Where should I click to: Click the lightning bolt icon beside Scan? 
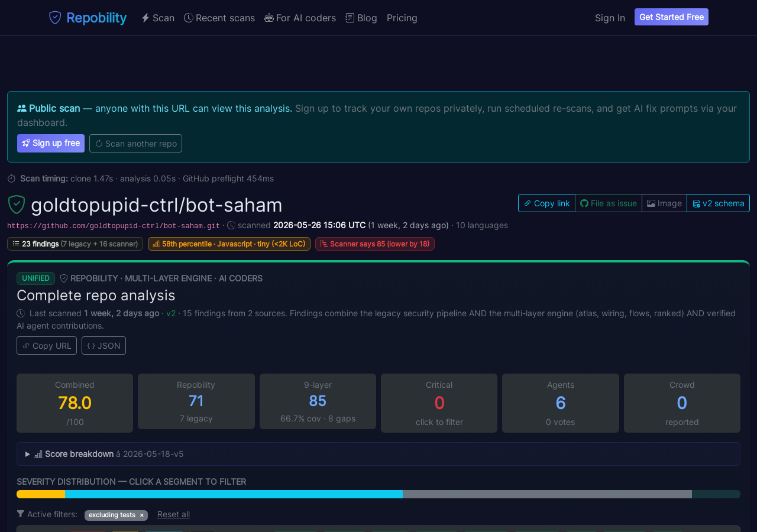[145, 18]
